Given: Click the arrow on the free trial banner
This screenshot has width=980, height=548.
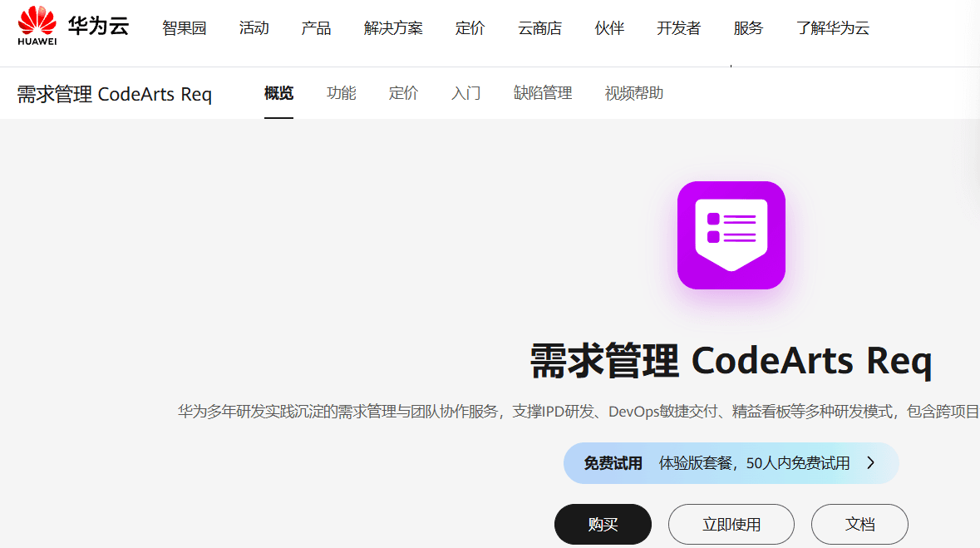Looking at the screenshot, I should (x=870, y=463).
